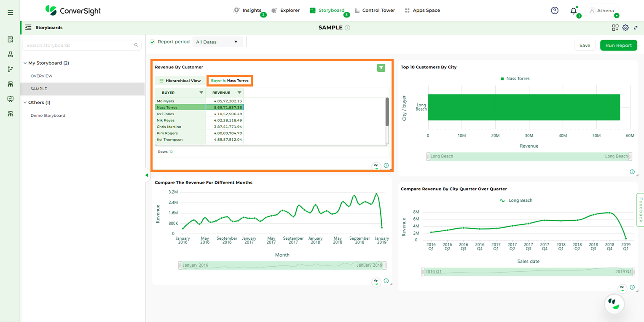The image size is (644, 322).
Task: Toggle the Nass Torres legend series
Action: 515,78
